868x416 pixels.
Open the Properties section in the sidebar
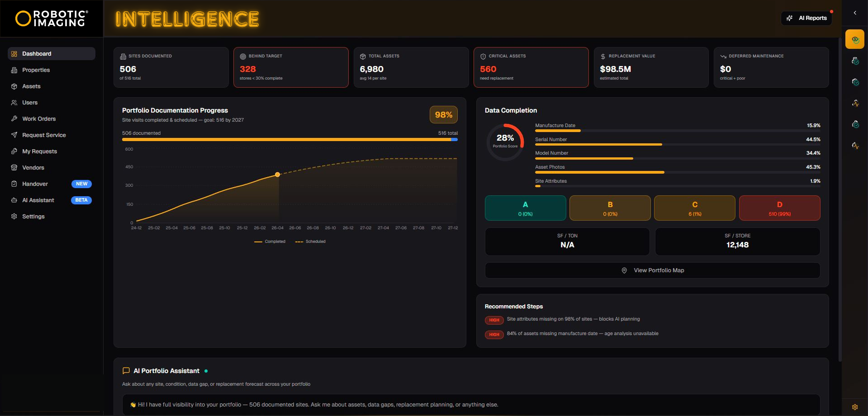[x=36, y=70]
